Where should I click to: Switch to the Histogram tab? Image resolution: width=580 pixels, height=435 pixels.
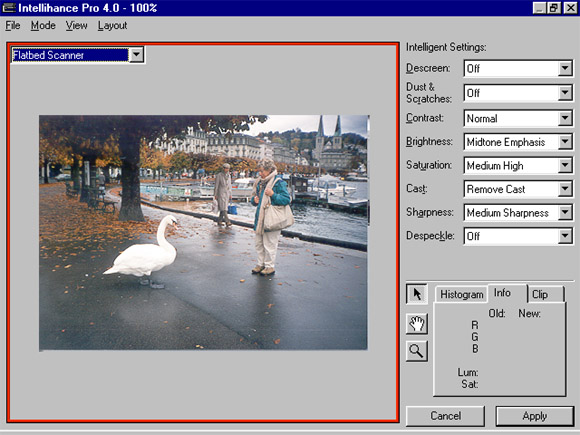462,294
